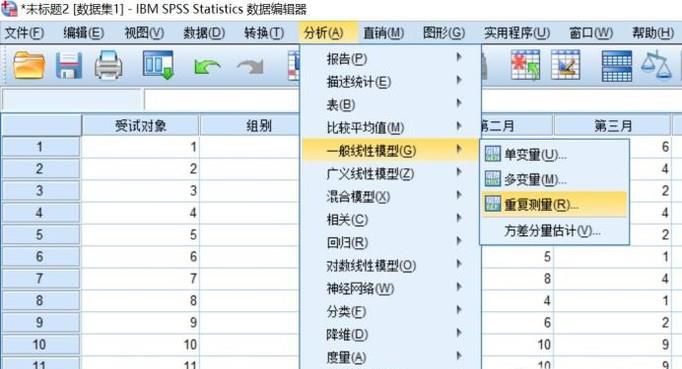Viewport: 682px width, 369px height.
Task: Click the Save floppy disk icon
Action: 69,65
